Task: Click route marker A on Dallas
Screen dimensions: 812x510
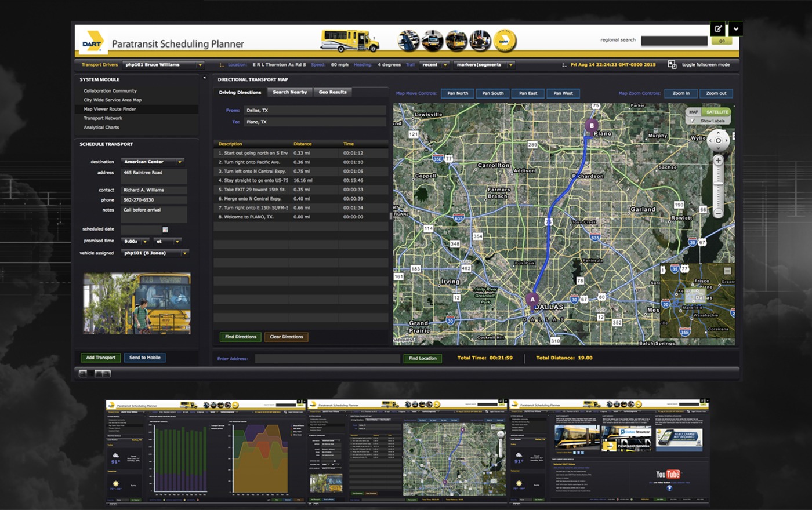Action: point(532,300)
